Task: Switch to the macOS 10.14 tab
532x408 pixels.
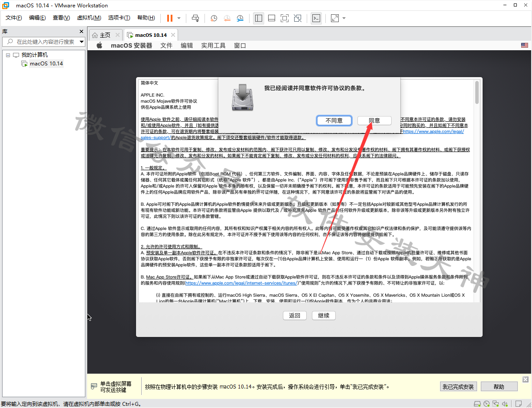Action: pyautogui.click(x=151, y=35)
